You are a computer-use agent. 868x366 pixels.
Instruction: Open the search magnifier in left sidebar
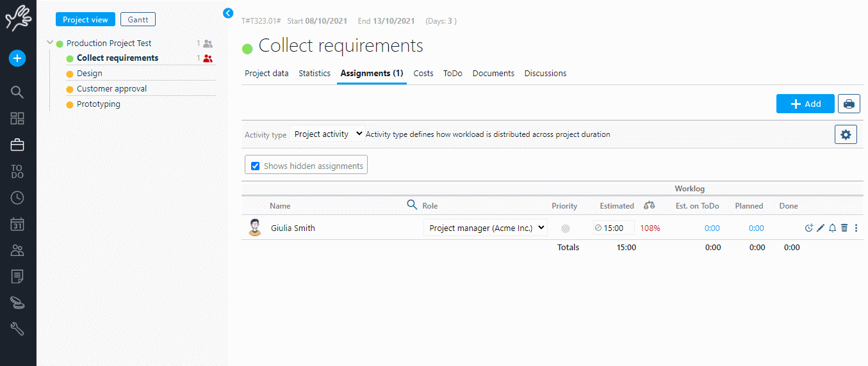[17, 92]
